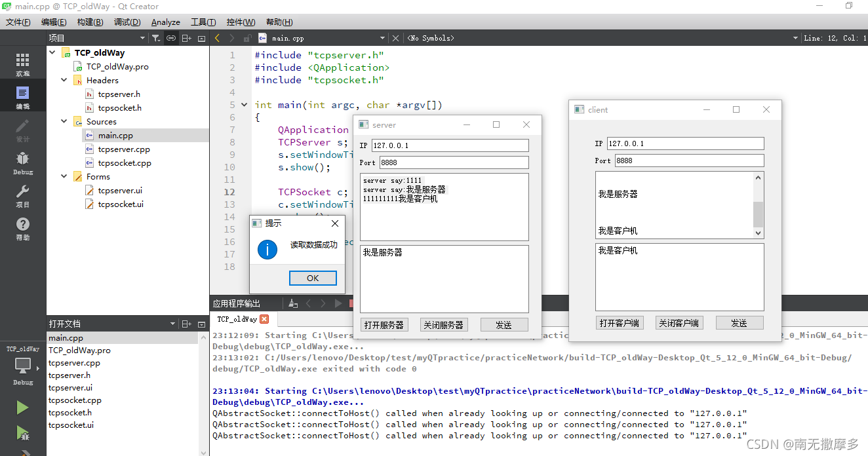Click the TCP_oldWay kit selector monitor icon

click(23, 366)
